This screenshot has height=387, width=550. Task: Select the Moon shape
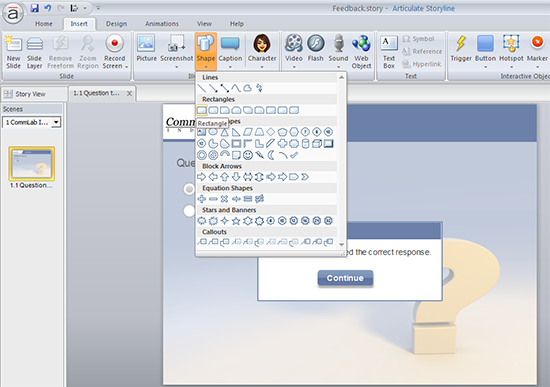(271, 155)
